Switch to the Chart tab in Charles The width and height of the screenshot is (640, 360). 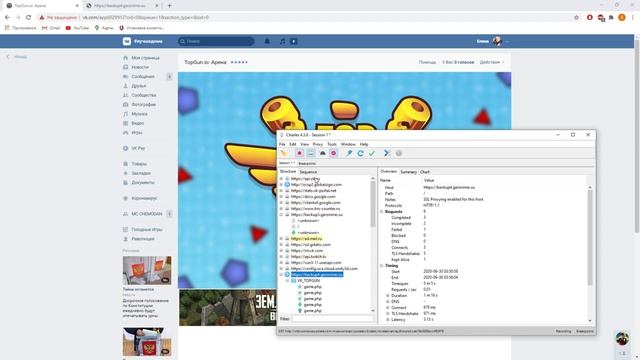425,172
